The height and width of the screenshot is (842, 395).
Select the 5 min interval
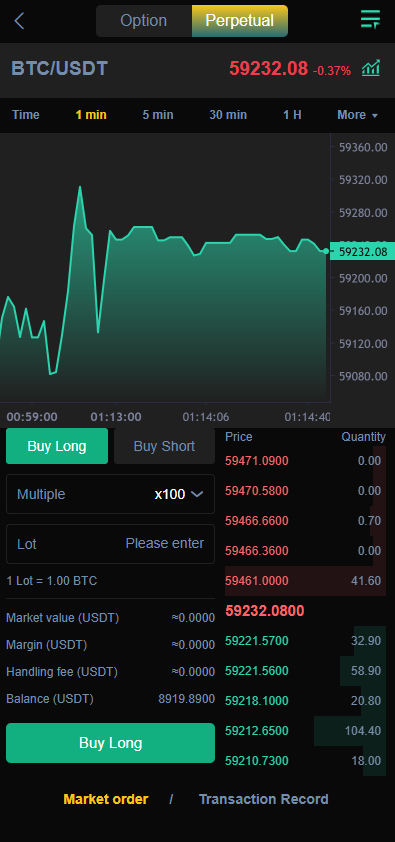coord(158,115)
